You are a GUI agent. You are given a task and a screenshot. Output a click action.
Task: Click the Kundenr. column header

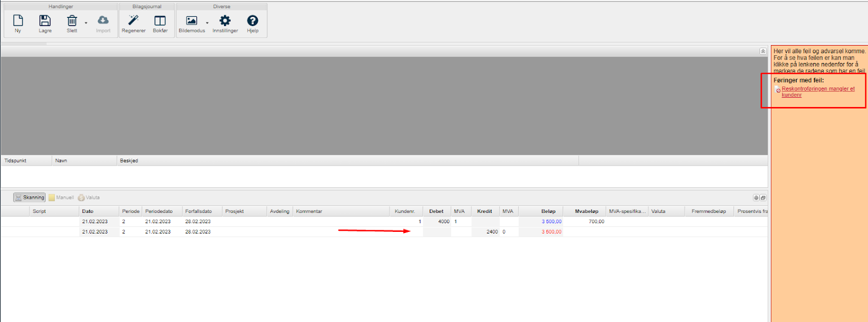(405, 211)
